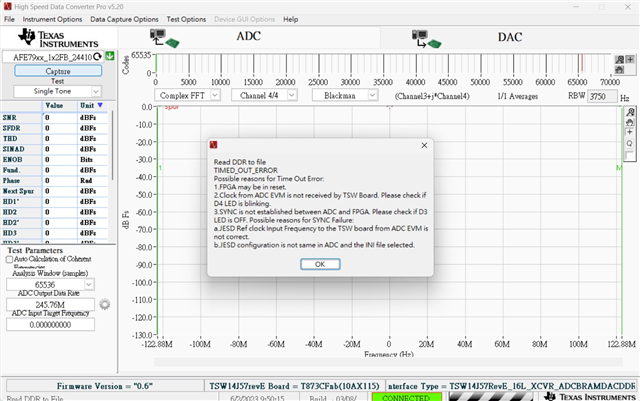Open the File menu
The height and width of the screenshot is (401, 640).
coord(9,19)
